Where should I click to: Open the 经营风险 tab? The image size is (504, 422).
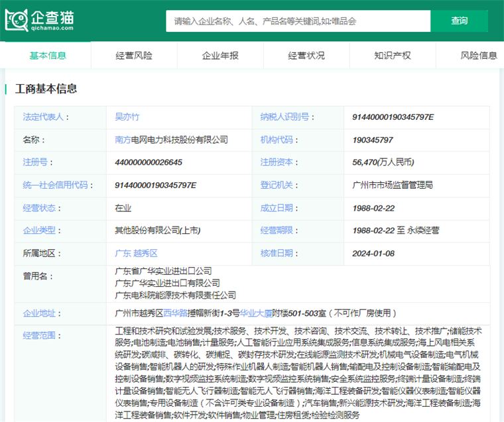click(134, 56)
